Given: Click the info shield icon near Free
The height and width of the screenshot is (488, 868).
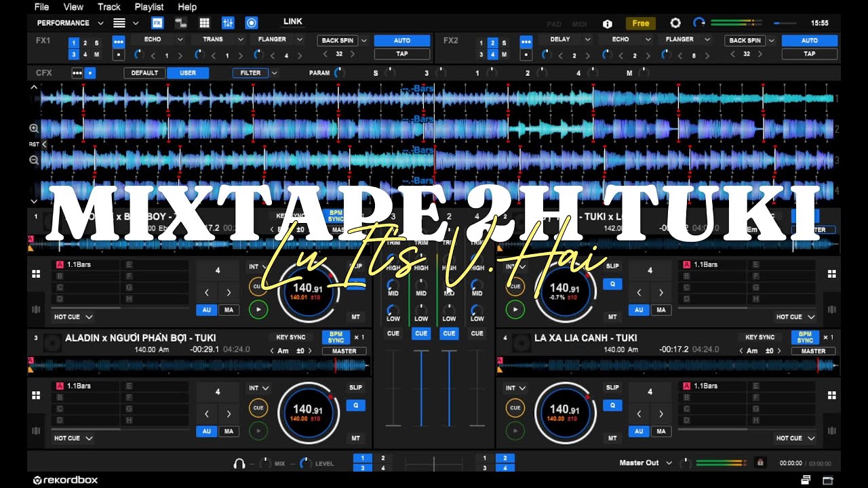Looking at the screenshot, I should pos(608,24).
